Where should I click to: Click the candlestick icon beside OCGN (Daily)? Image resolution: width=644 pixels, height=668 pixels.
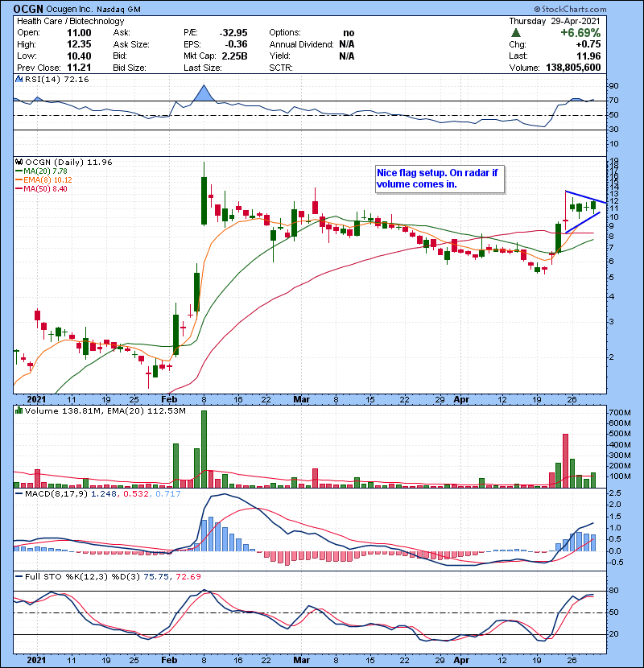click(19, 163)
